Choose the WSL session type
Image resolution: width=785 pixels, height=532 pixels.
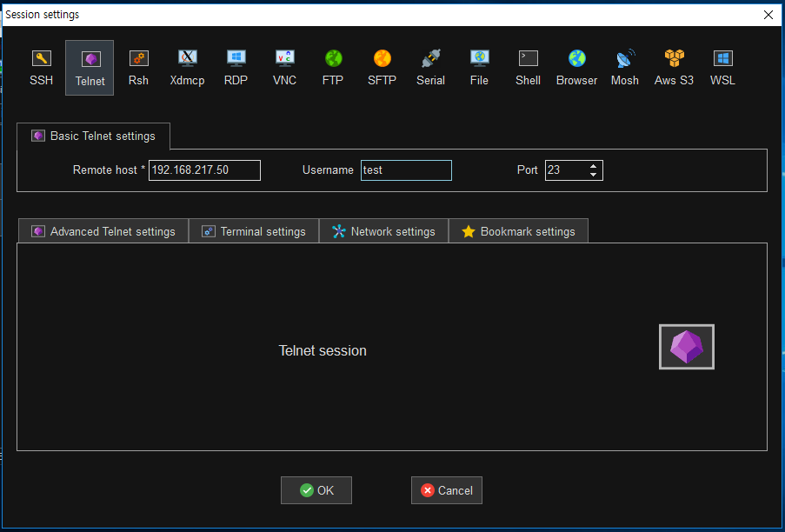click(722, 68)
